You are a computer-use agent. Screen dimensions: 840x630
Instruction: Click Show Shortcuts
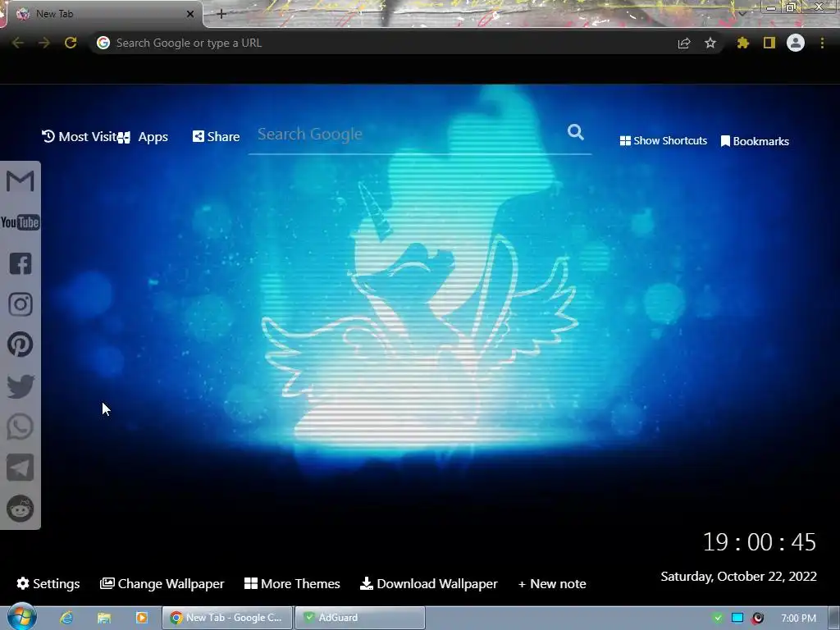coord(663,141)
